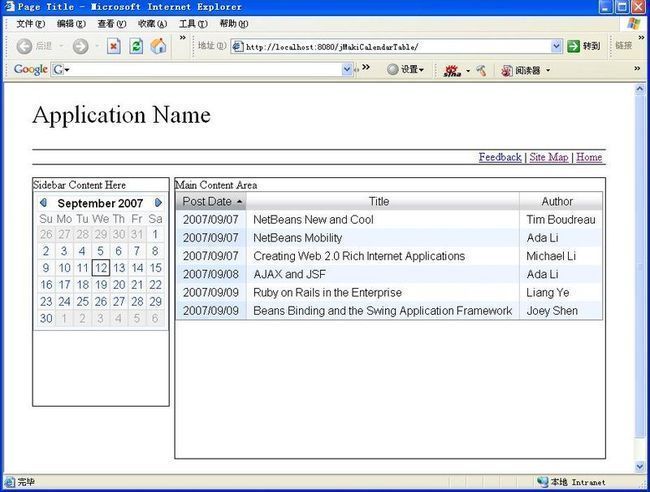This screenshot has height=492, width=650.
Task: Click IE icon in title bar
Action: pos(9,7)
